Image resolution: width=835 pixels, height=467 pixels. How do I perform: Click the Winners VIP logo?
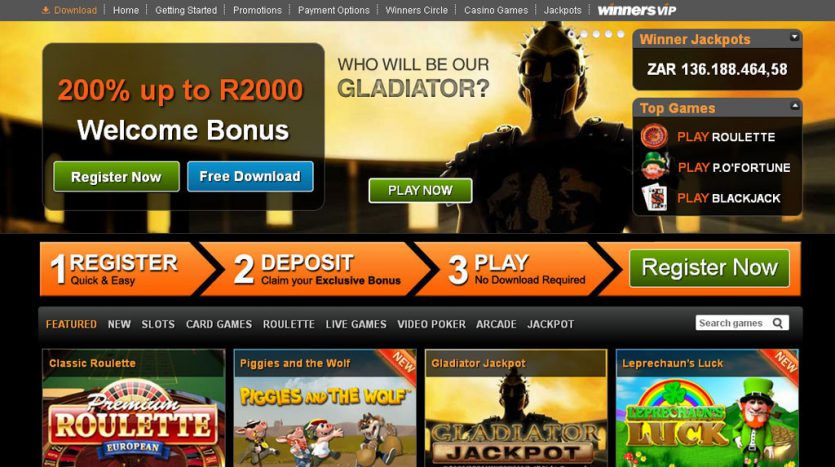(x=637, y=10)
